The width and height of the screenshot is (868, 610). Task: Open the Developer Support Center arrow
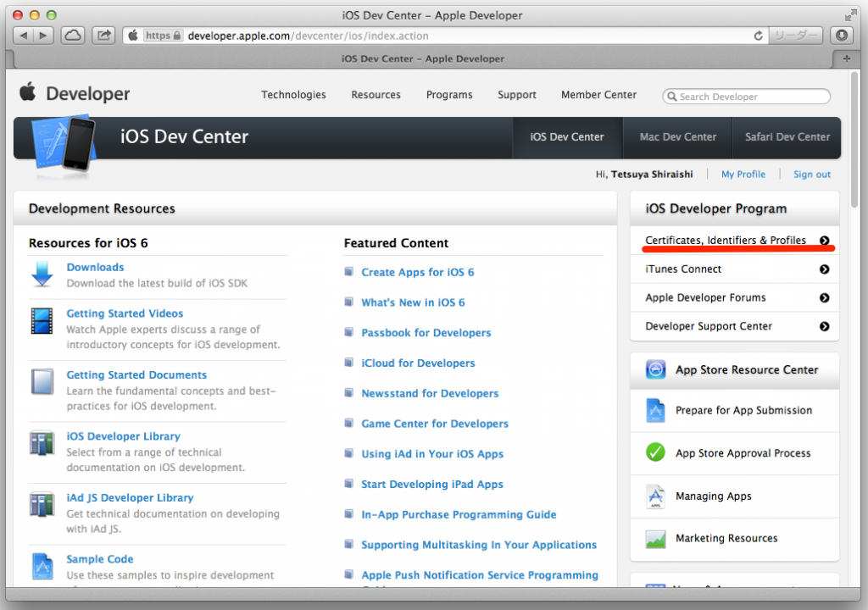824,326
